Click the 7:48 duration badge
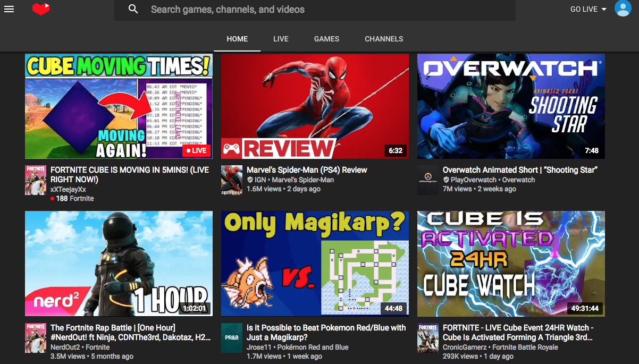The height and width of the screenshot is (364, 639). coord(592,150)
